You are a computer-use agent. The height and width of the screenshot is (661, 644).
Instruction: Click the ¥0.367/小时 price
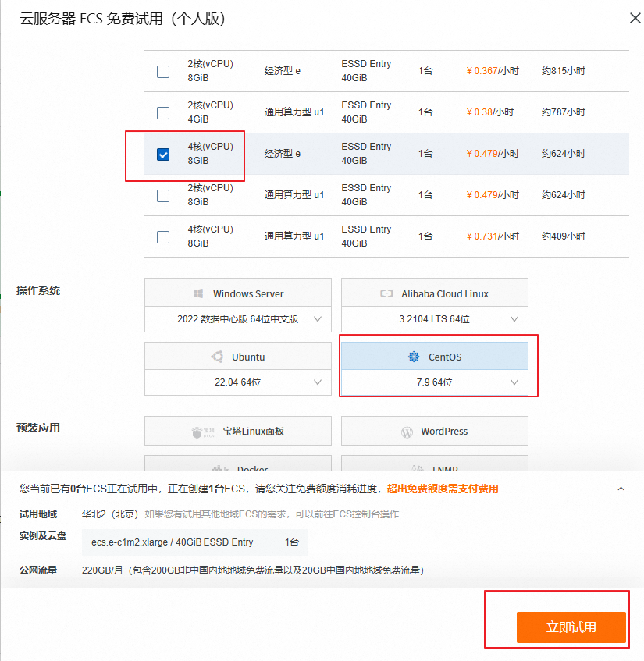tap(493, 71)
